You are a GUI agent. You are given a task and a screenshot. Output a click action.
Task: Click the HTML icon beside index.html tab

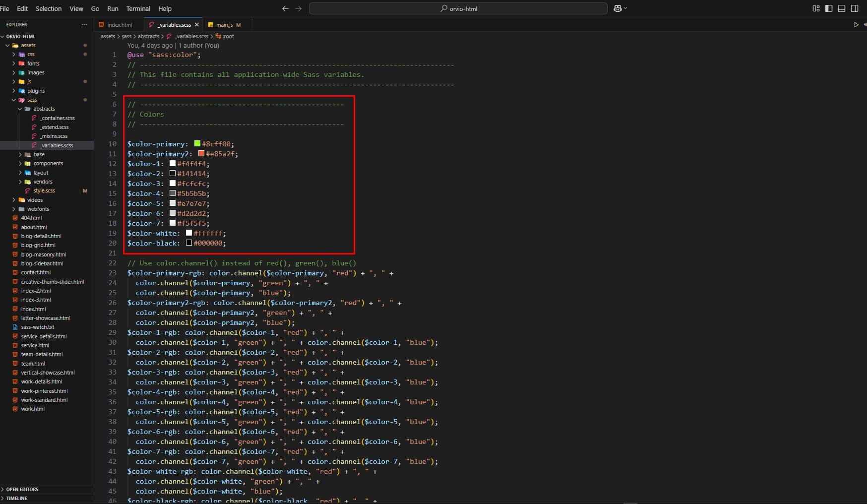[102, 24]
